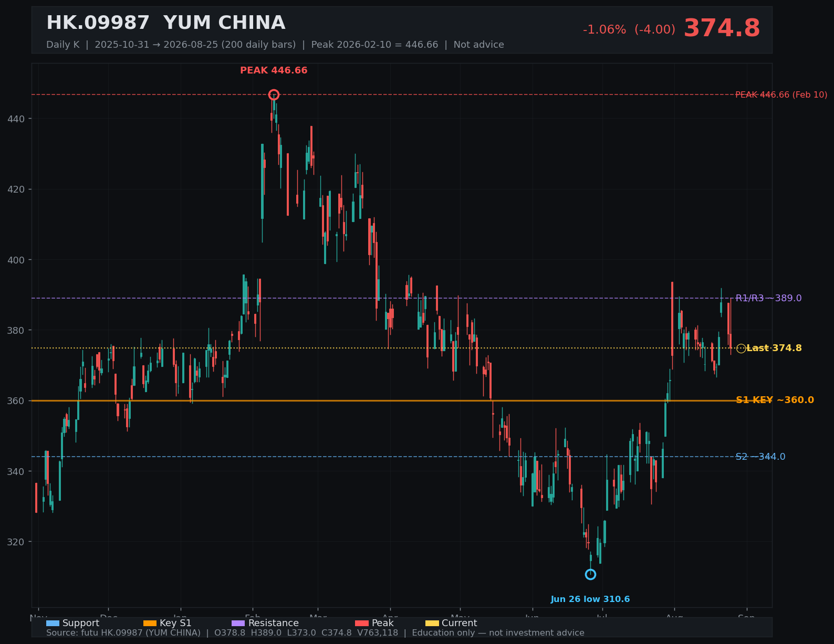Click the Source: futu footer line

point(315,633)
